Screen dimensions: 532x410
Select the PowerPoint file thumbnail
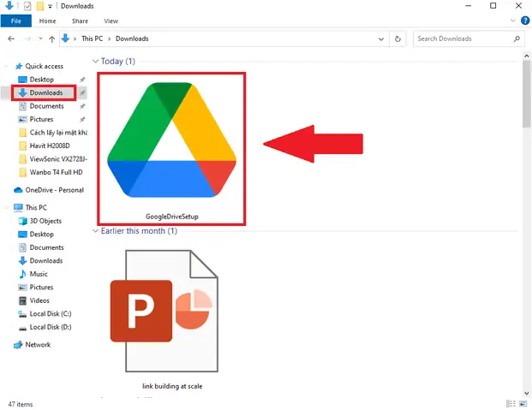(x=164, y=311)
